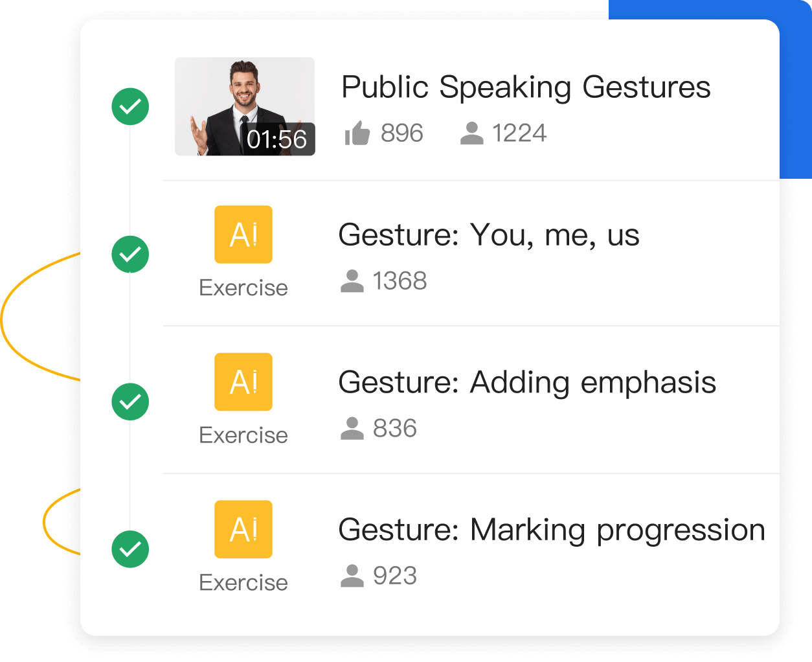Click the 01:56 duration badge on video
Image resolution: width=812 pixels, height=662 pixels.
coord(277,139)
